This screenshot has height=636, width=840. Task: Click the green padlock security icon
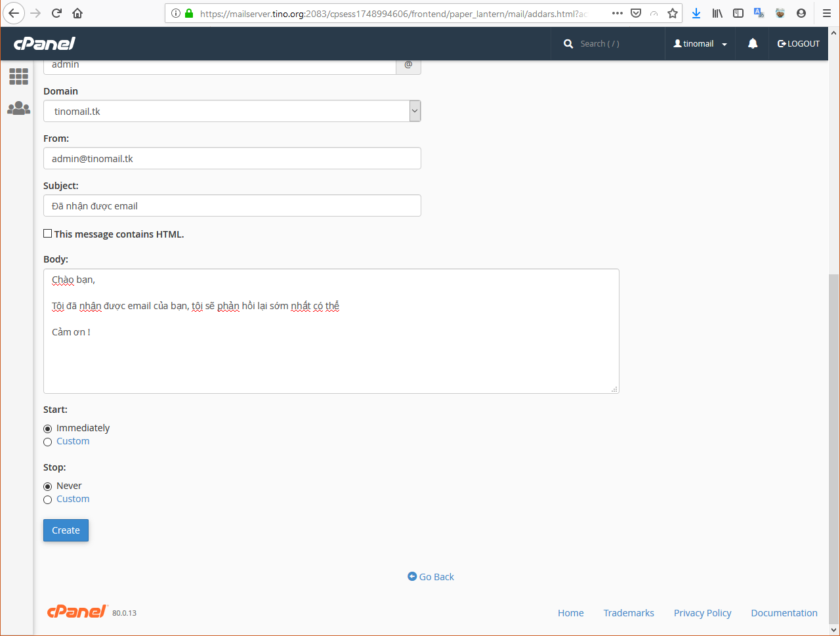pyautogui.click(x=189, y=13)
